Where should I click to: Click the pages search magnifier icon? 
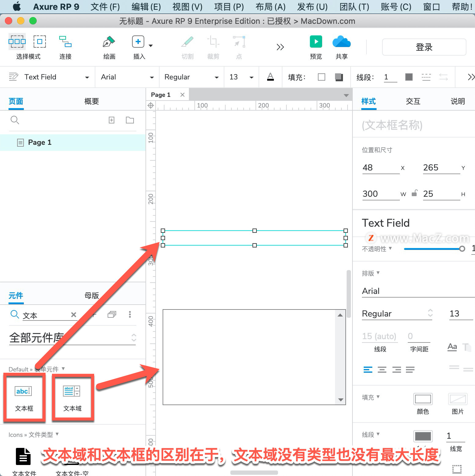[x=15, y=120]
